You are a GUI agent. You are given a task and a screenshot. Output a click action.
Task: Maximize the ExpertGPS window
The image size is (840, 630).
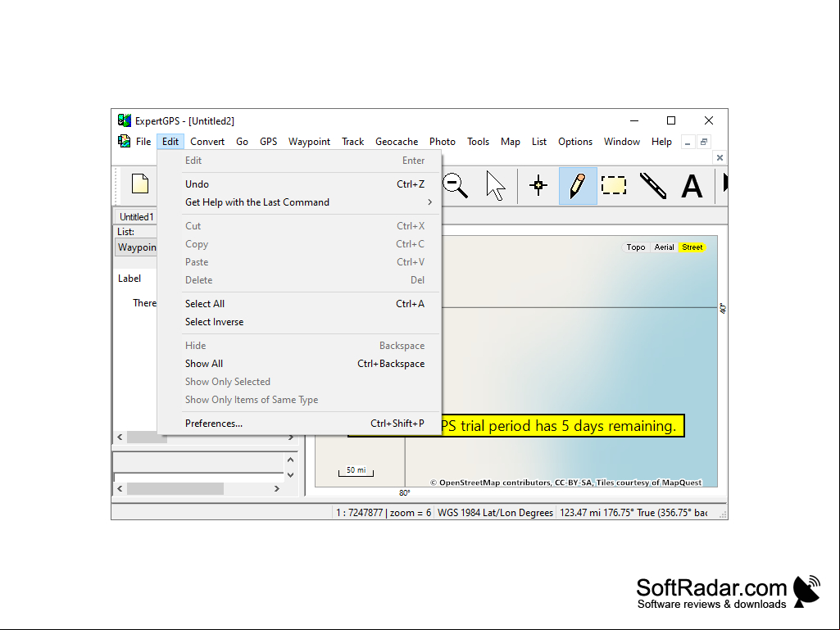pos(670,120)
